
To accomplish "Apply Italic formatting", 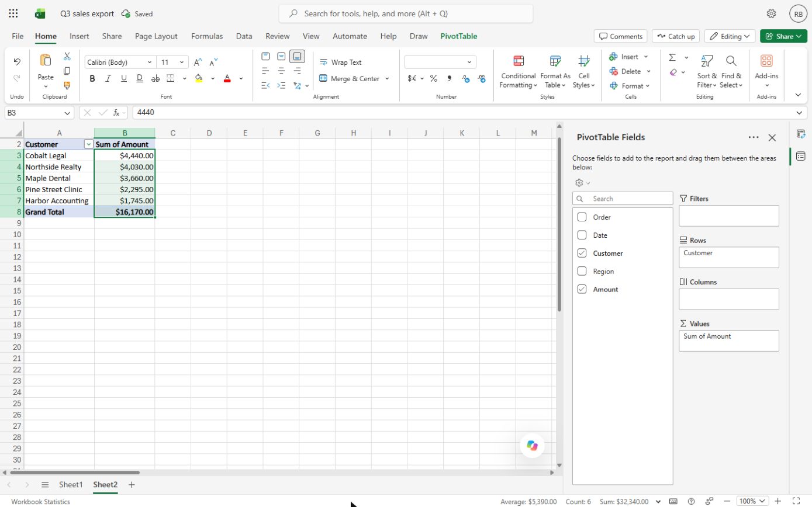I will 108,78.
